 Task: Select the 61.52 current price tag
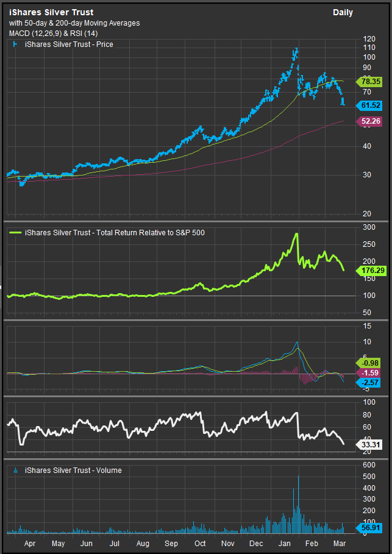pyautogui.click(x=367, y=105)
